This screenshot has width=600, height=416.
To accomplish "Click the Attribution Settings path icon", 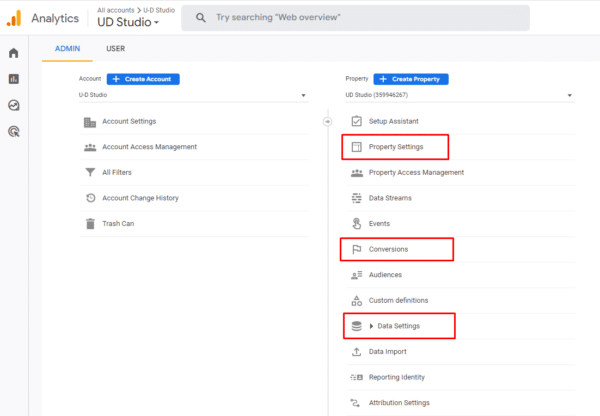I will pos(355,403).
